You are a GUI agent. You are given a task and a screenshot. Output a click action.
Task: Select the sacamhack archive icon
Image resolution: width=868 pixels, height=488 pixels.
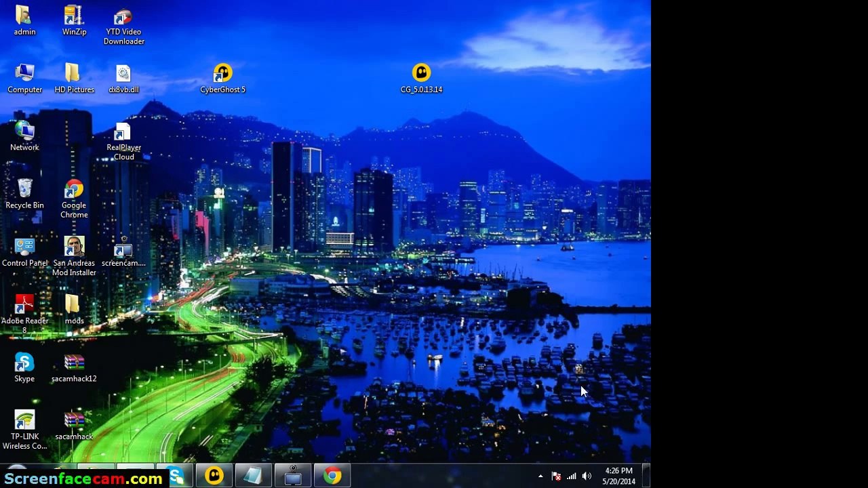coord(74,426)
